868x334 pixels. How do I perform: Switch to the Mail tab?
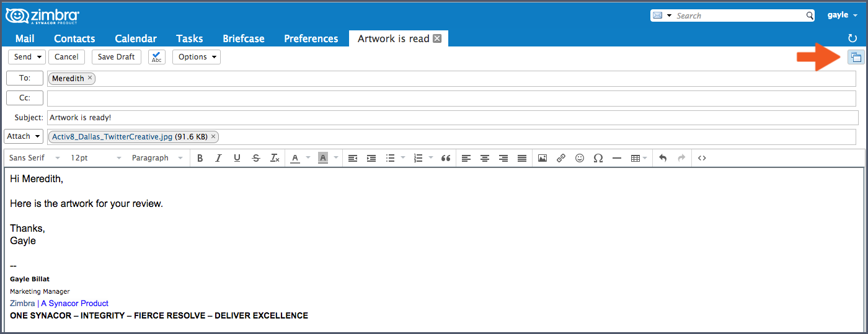pos(25,38)
